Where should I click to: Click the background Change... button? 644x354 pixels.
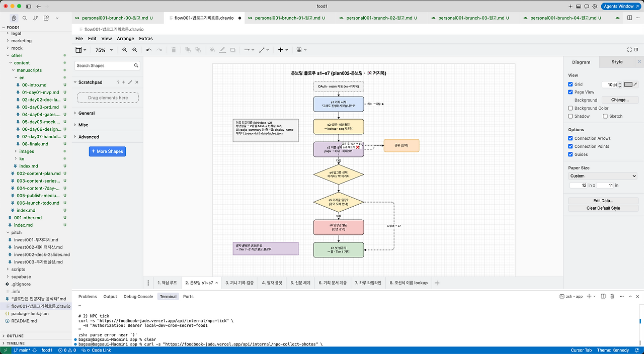click(620, 100)
